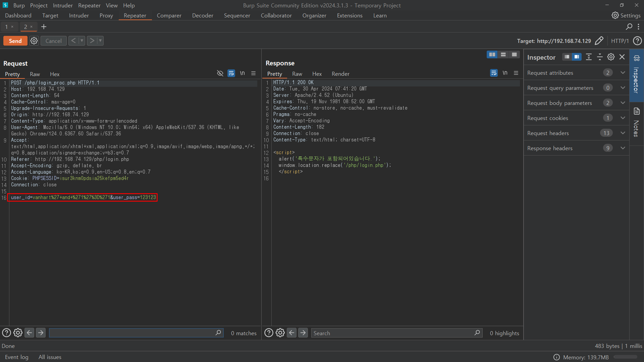Viewport: 644px width, 362px height.
Task: Go to next request search match
Action: (41, 333)
